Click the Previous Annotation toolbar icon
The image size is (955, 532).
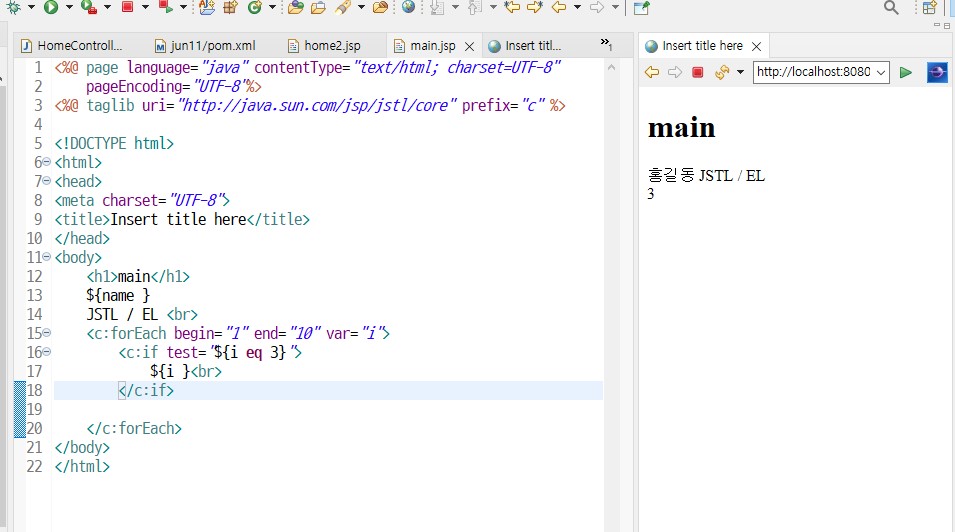(475, 7)
